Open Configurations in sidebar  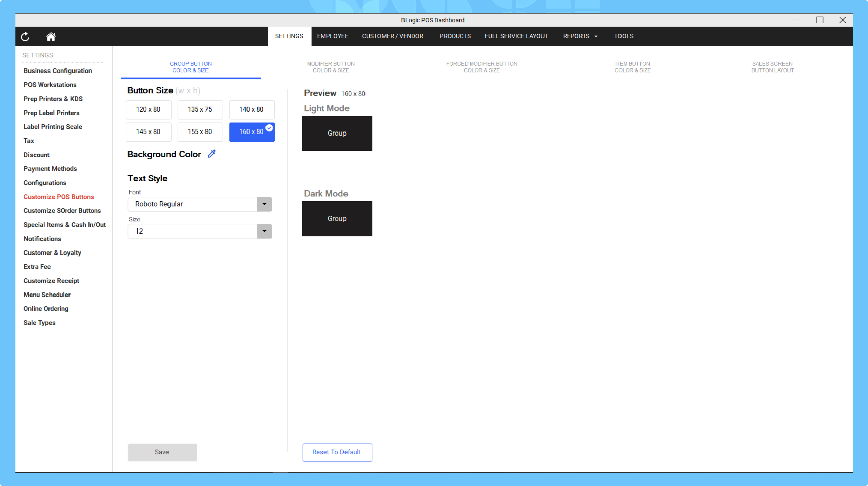click(x=45, y=183)
